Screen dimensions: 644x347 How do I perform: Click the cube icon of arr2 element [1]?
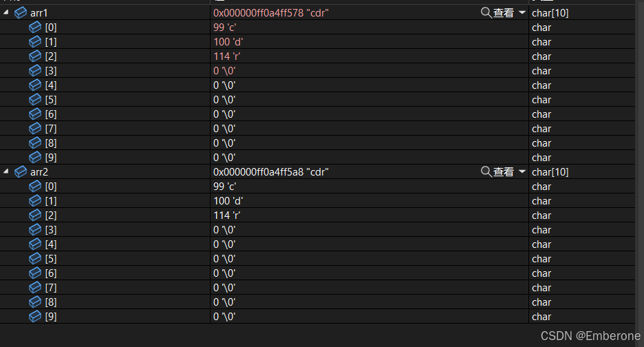35,200
